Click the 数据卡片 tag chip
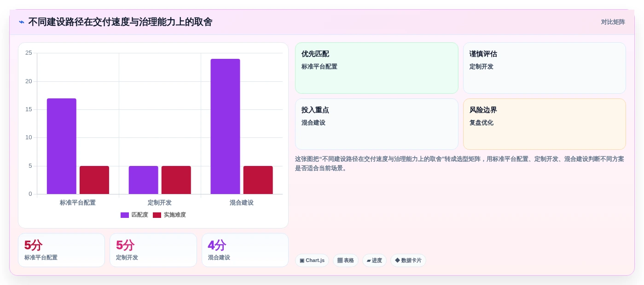644x285 pixels. (408, 261)
